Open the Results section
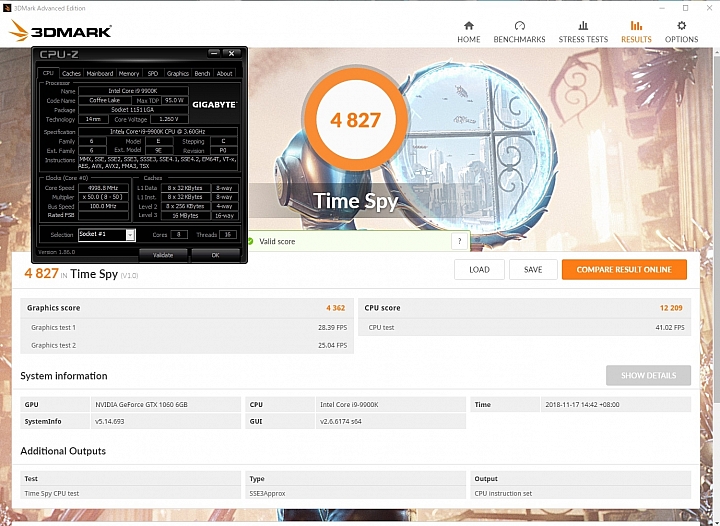The height and width of the screenshot is (526, 720). tap(636, 32)
